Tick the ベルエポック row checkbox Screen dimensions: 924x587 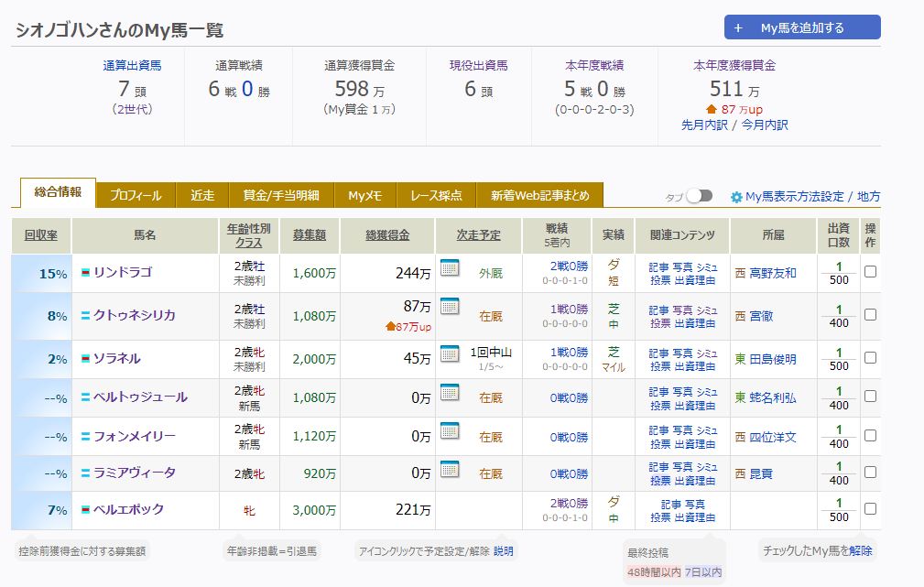coord(870,509)
